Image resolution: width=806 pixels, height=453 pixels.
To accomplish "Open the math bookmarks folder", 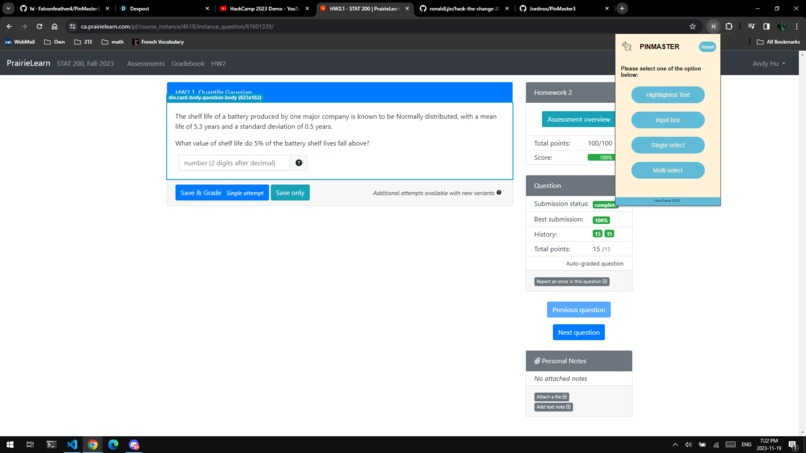I will pyautogui.click(x=112, y=42).
